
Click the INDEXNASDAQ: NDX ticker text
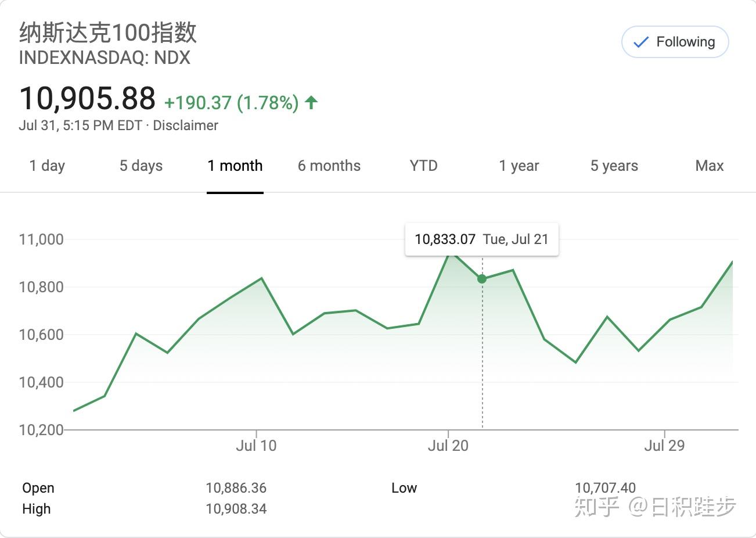point(105,58)
